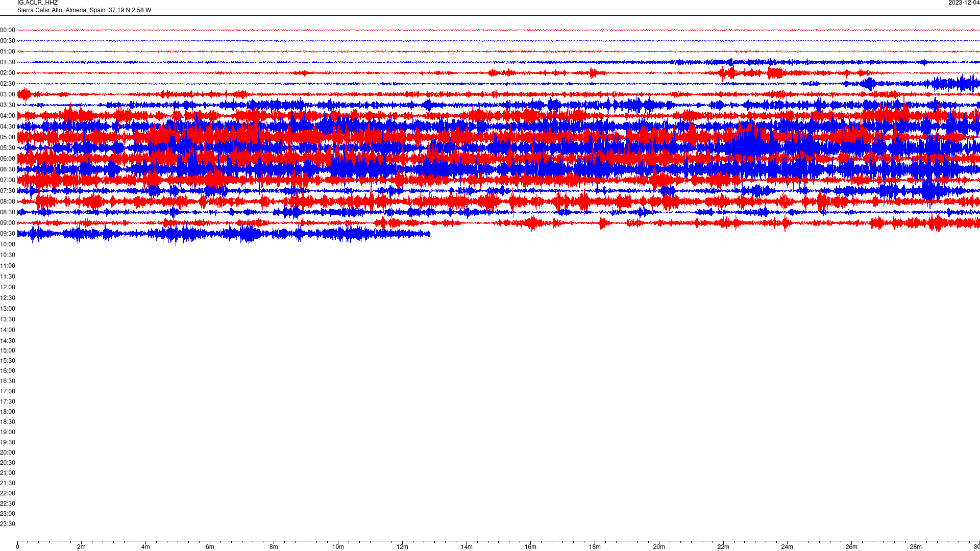The width and height of the screenshot is (980, 551).
Task: Click the 22m tick on time axis
Action: 723,547
